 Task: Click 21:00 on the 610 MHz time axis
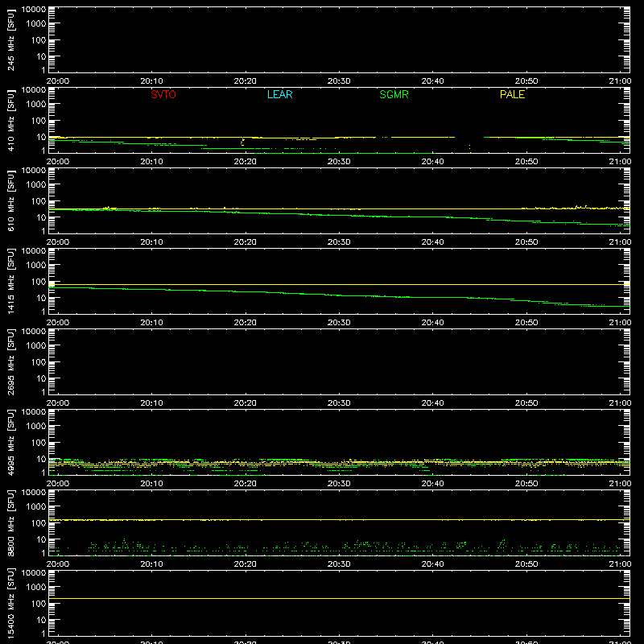tap(620, 242)
